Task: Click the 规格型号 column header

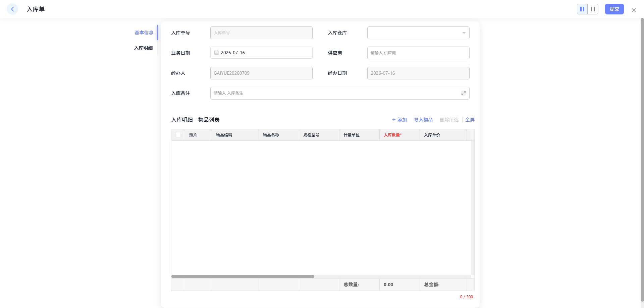Action: (x=319, y=135)
